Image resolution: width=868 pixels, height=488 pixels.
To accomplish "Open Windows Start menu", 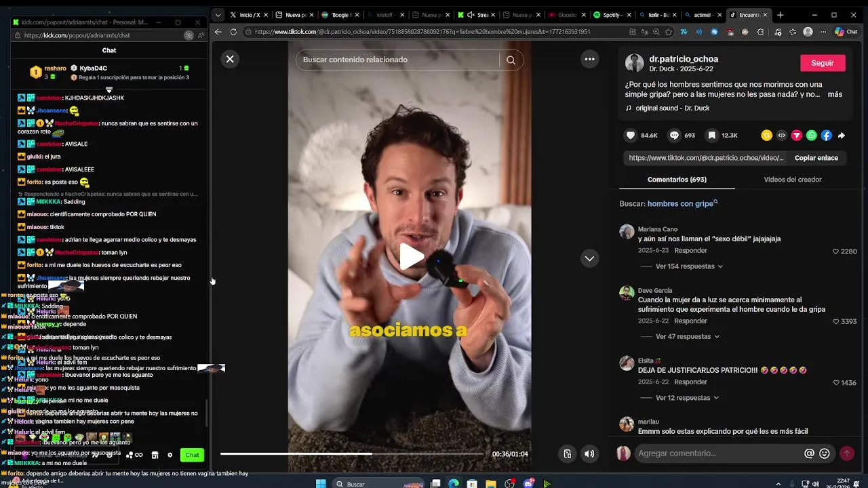I will click(x=321, y=483).
